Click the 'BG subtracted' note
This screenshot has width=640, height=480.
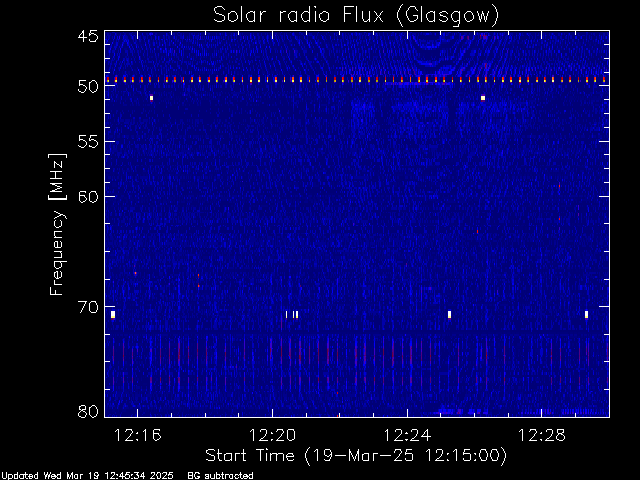pyautogui.click(x=220, y=476)
